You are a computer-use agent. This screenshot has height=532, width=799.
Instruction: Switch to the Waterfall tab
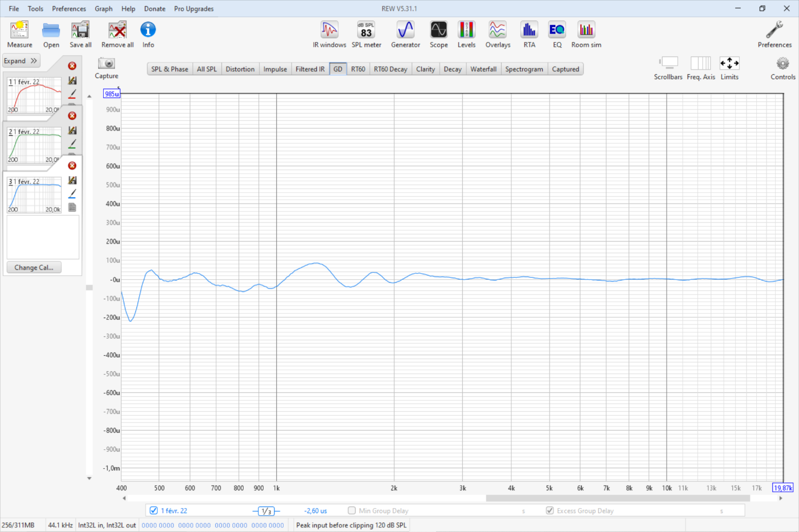[x=483, y=69]
